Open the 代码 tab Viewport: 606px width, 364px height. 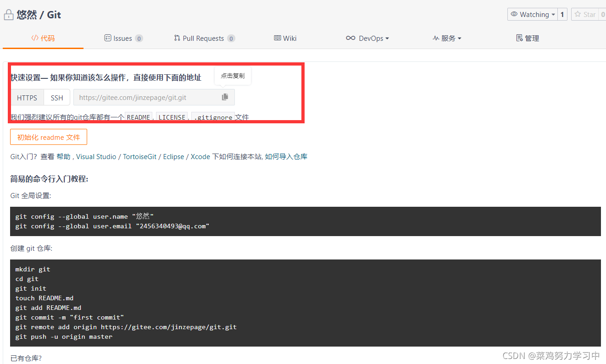point(43,38)
